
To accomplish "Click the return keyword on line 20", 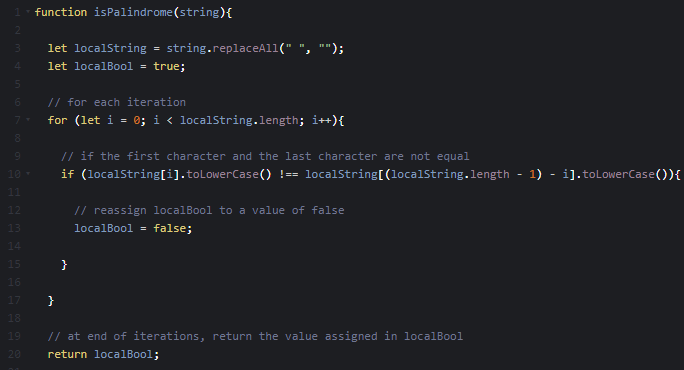I will [67, 354].
